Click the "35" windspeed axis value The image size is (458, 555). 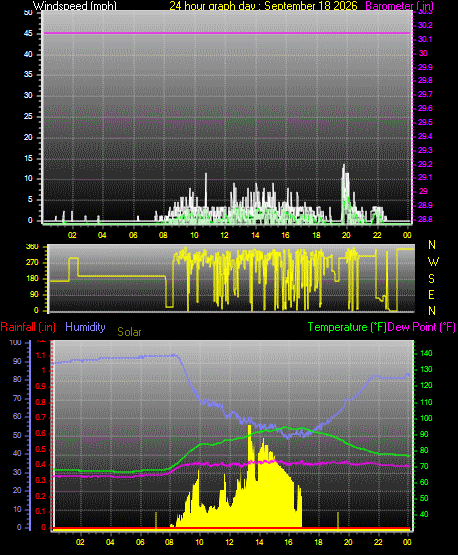tap(28, 74)
